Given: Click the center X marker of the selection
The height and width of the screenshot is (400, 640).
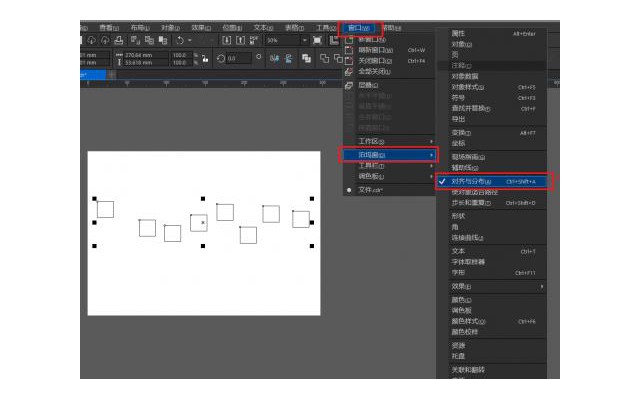Looking at the screenshot, I should [203, 222].
